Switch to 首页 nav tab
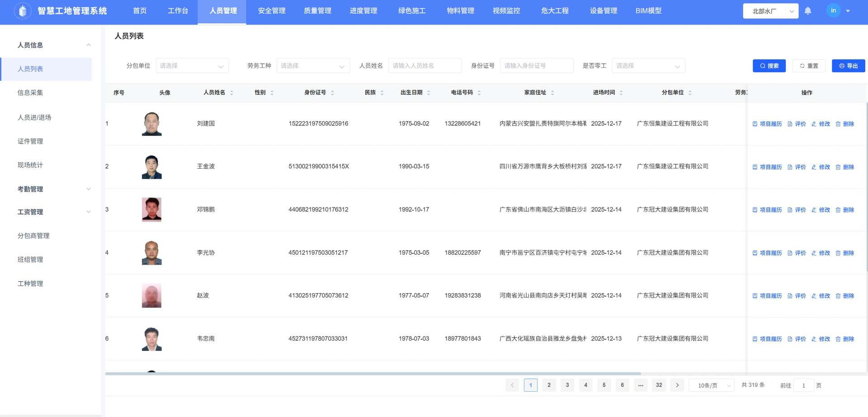The image size is (868, 417). coord(140,11)
